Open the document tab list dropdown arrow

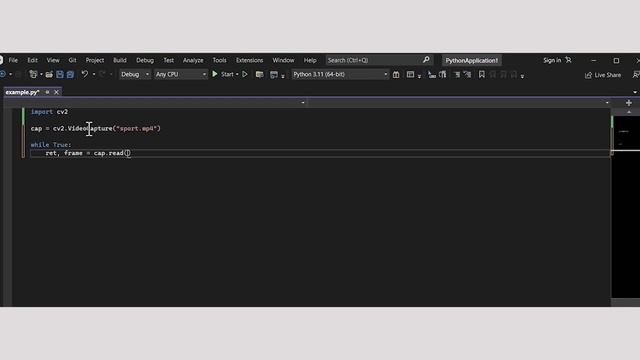[635, 92]
